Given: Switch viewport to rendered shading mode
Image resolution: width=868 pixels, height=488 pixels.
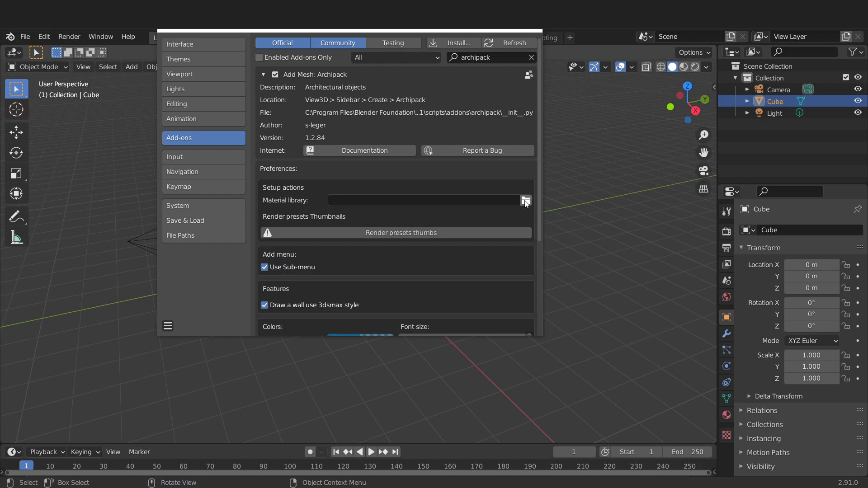Looking at the screenshot, I should (696, 66).
